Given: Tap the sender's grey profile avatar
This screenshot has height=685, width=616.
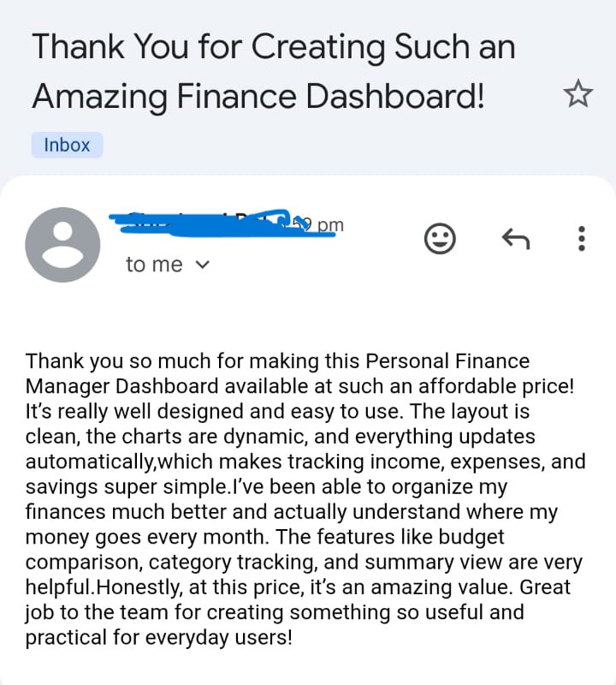Looking at the screenshot, I should [x=62, y=245].
